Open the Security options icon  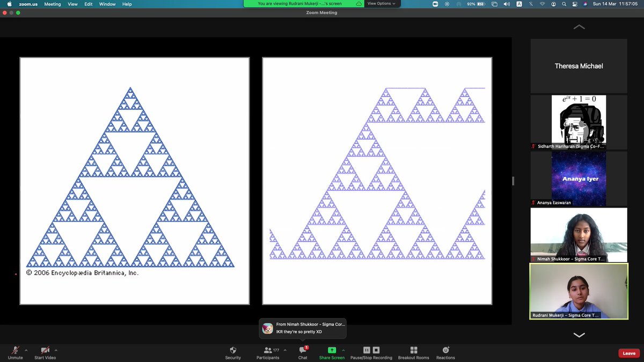233,351
